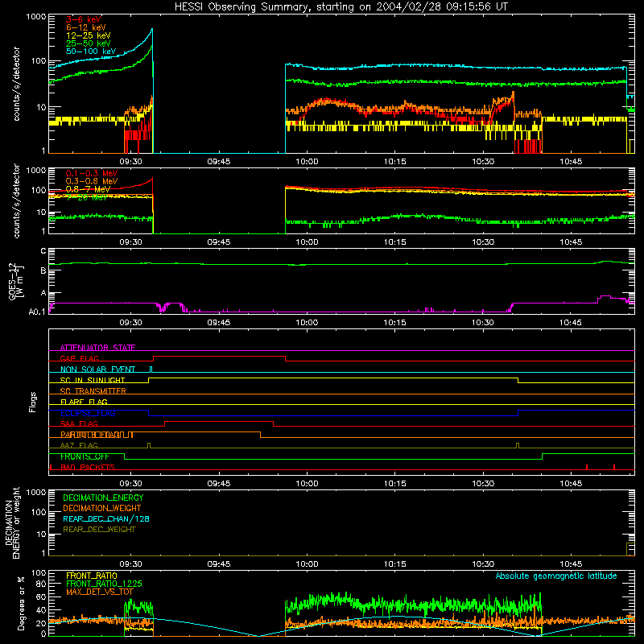Select the '0.1-0.3 MeV' legend label

point(92,173)
